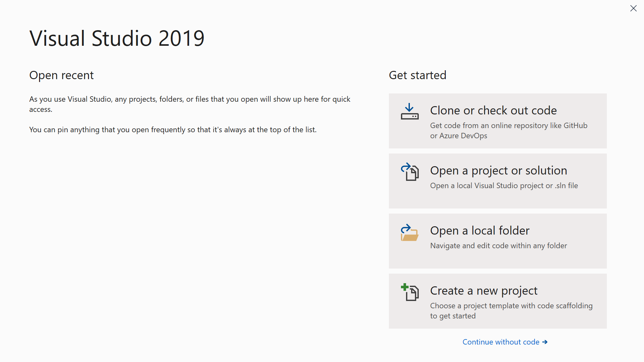
Task: Click 'Open a local Visual Studio project' description
Action: click(504, 186)
